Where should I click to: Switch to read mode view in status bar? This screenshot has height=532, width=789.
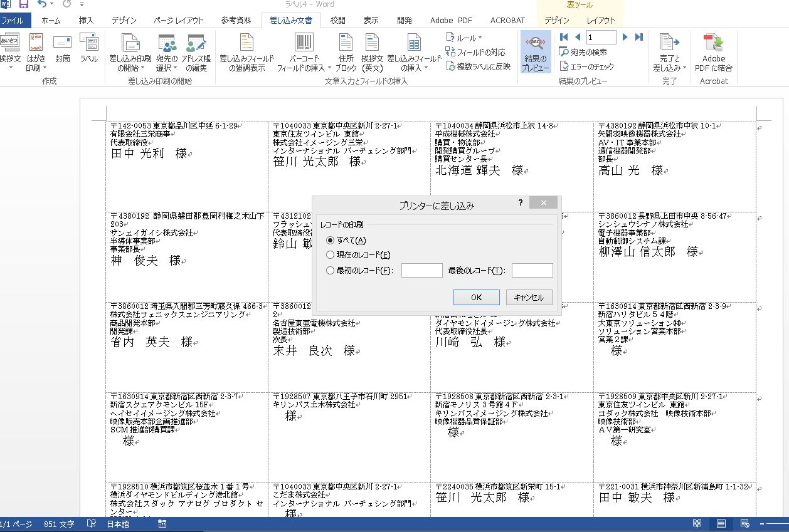click(x=697, y=524)
